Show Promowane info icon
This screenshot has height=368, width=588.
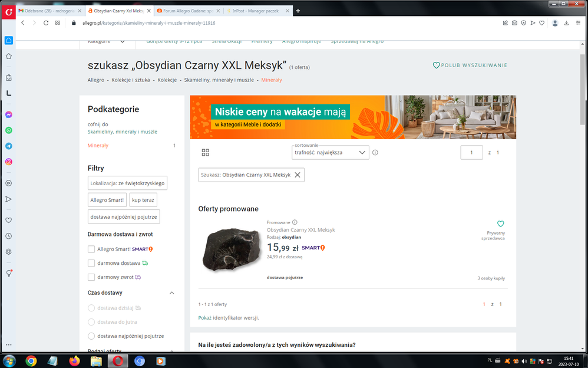[295, 222]
